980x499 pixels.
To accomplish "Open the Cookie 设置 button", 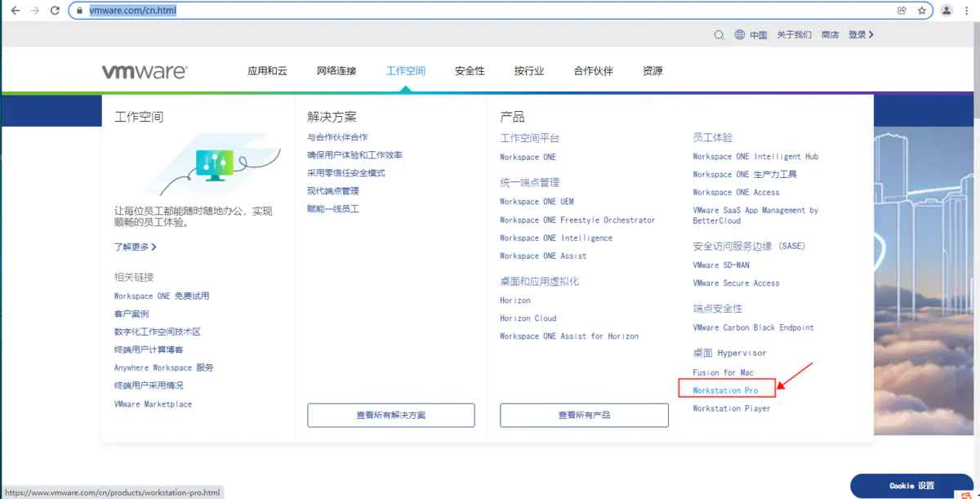I will (912, 485).
